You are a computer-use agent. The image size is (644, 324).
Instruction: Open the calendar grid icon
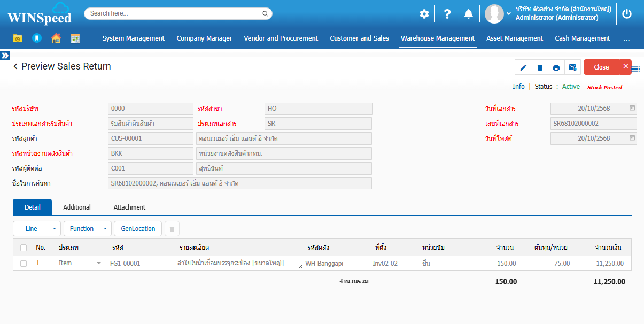pos(75,38)
